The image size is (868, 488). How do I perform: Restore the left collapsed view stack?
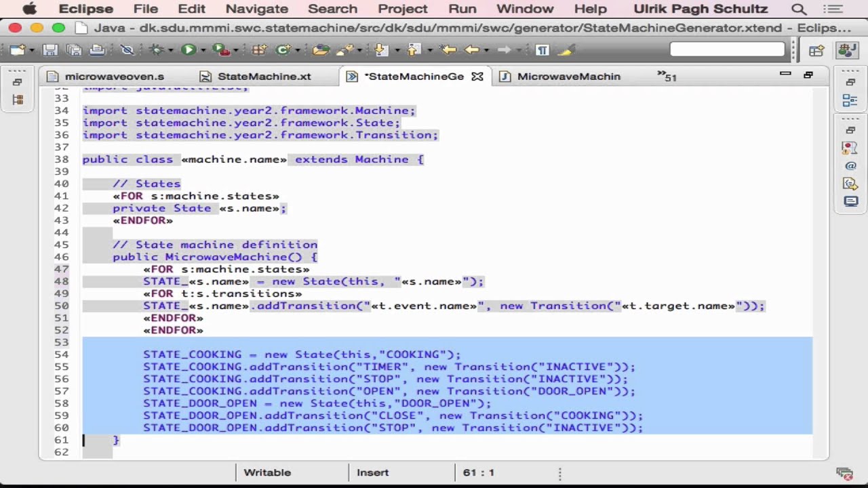pyautogui.click(x=17, y=82)
